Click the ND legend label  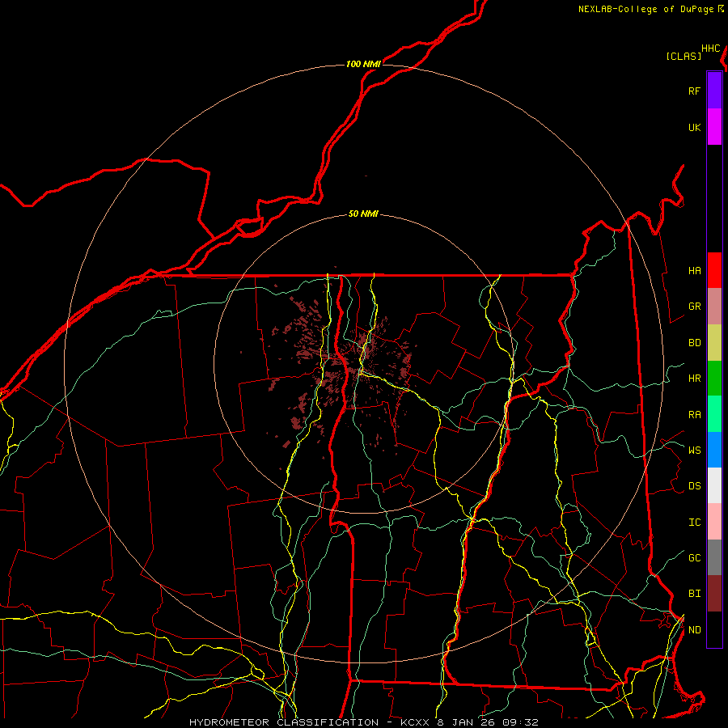click(694, 630)
